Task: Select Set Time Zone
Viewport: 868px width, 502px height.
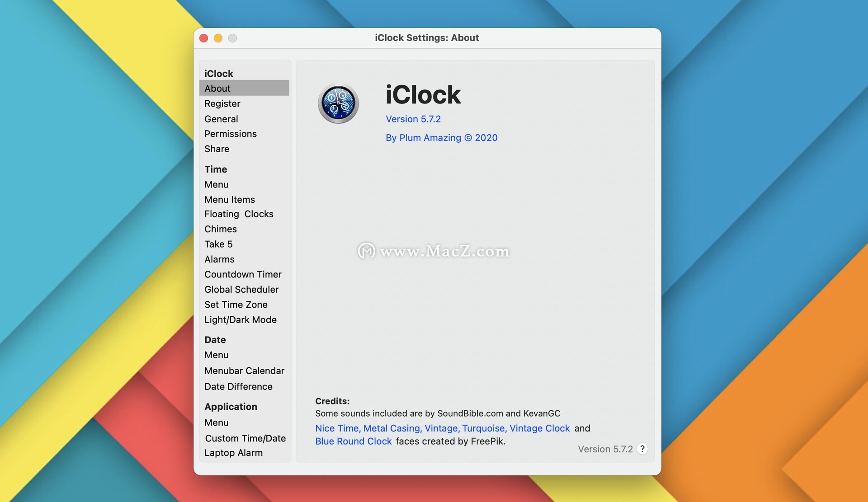Action: point(236,305)
